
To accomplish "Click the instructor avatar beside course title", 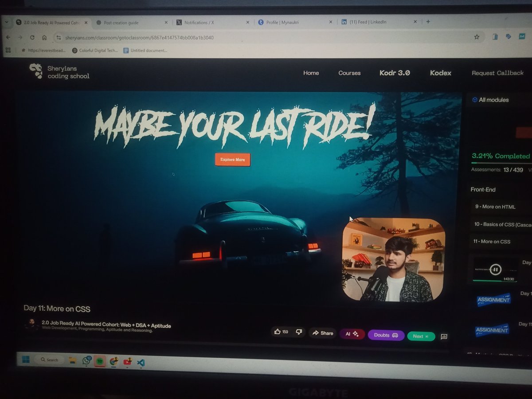I will tap(32, 325).
